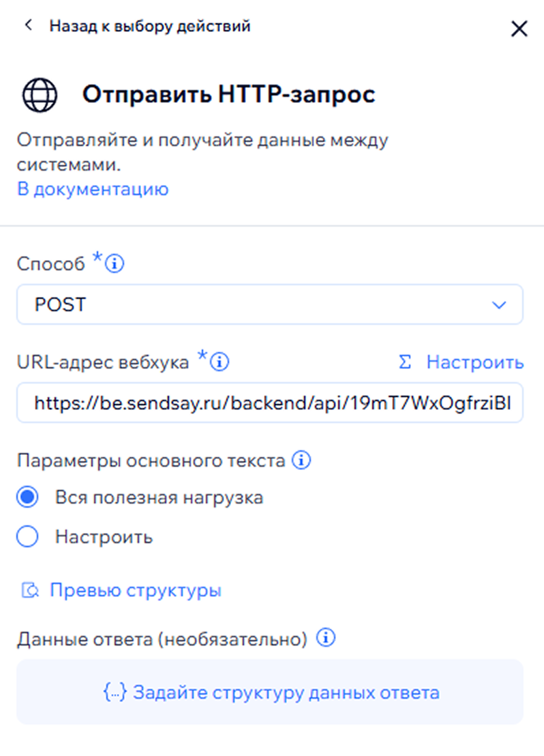Click the structure preview magnifier icon

[29, 590]
